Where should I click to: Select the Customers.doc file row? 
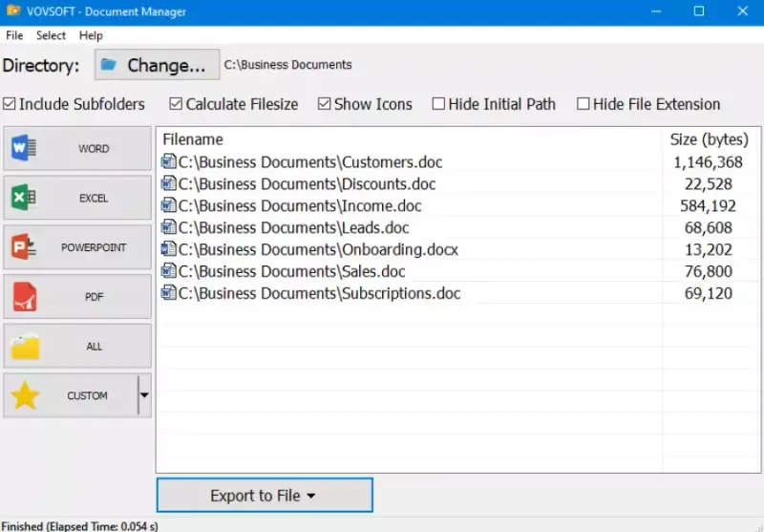[x=457, y=161]
